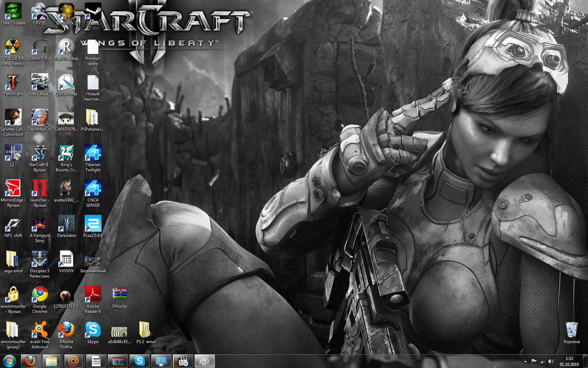Show hidden system tray icons
Screen dimensions: 588x368
tap(525, 361)
